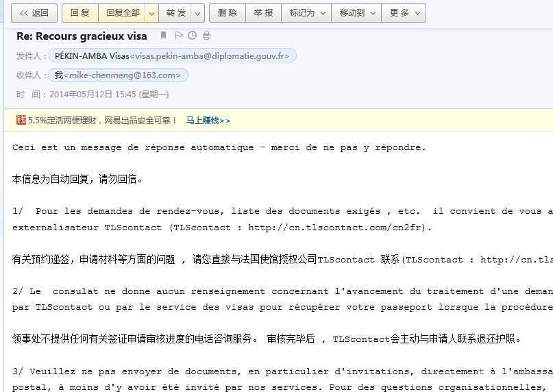Click the 回复 reply button
This screenshot has height=392, width=553.
80,13
